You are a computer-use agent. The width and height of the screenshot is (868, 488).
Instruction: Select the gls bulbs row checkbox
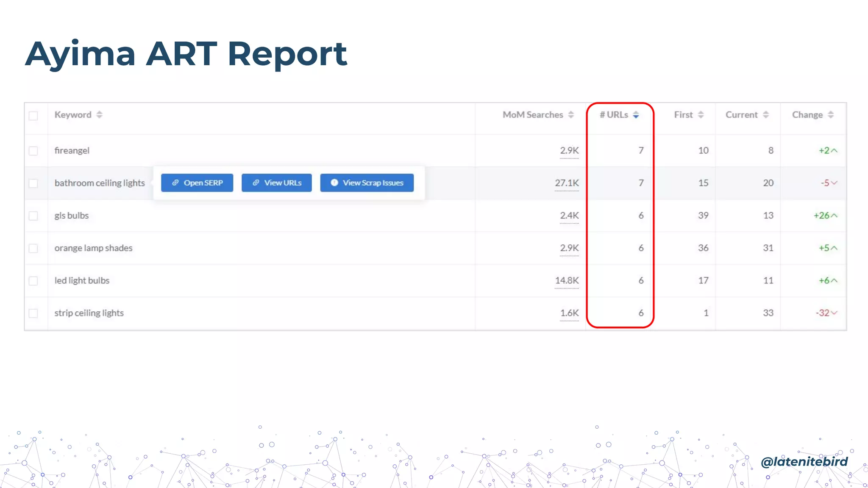point(33,216)
